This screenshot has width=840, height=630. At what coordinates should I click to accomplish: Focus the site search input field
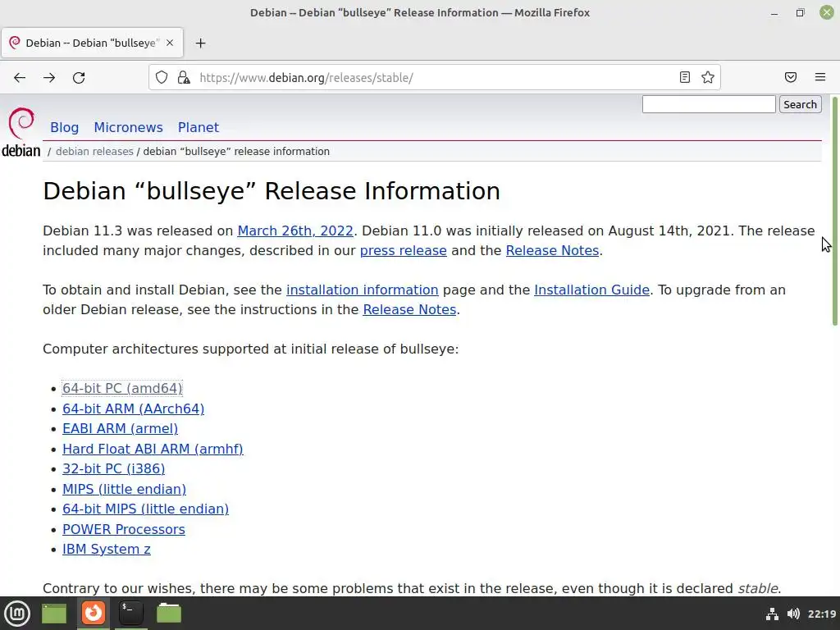click(x=708, y=104)
